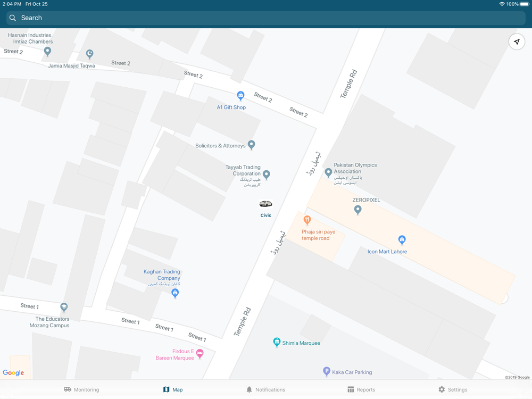Open the Notifications tab
This screenshot has width=532, height=399.
pyautogui.click(x=265, y=389)
